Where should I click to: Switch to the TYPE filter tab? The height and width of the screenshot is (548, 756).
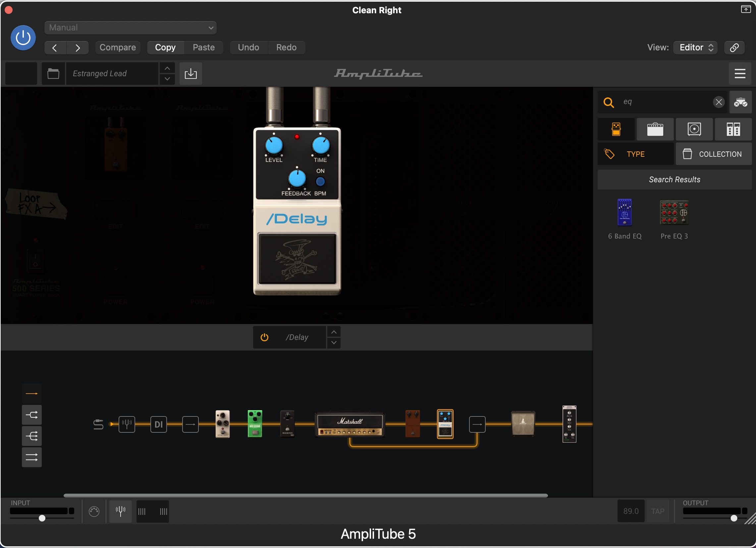tap(635, 154)
